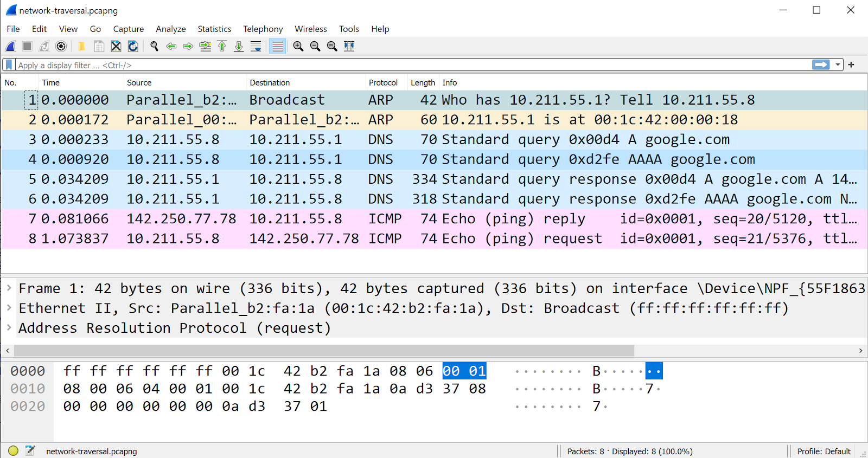Viewport: 868px width, 458px height.
Task: Click the go to specified packet icon
Action: pyautogui.click(x=205, y=47)
